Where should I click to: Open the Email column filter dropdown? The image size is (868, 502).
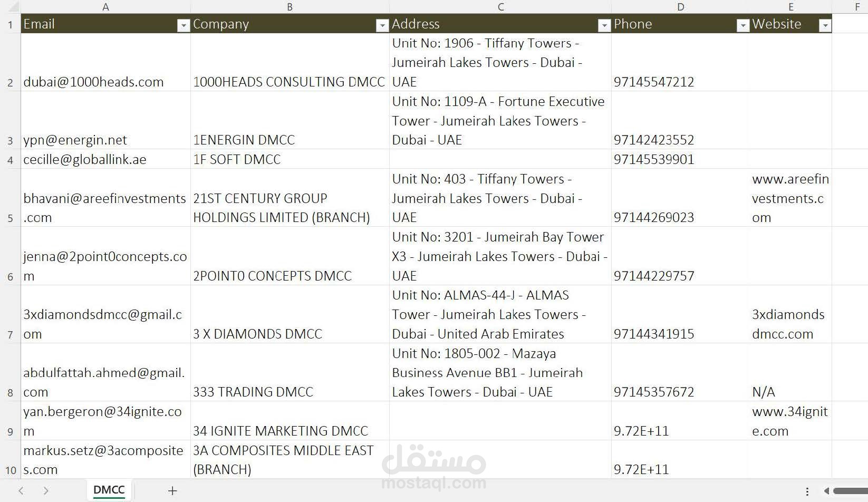[183, 25]
